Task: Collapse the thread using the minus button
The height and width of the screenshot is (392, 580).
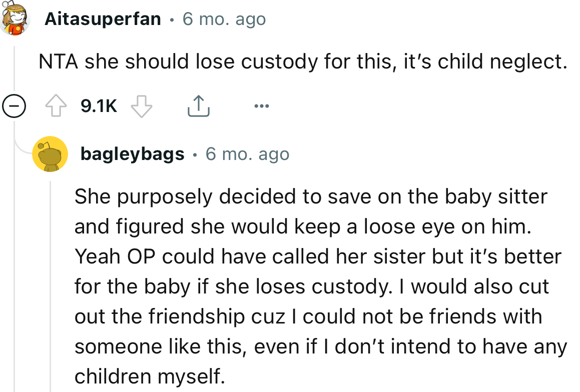Action: [x=14, y=105]
